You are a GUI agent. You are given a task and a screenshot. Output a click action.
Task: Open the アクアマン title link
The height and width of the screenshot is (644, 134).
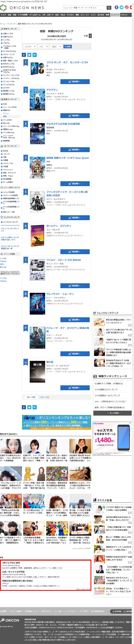point(52,90)
